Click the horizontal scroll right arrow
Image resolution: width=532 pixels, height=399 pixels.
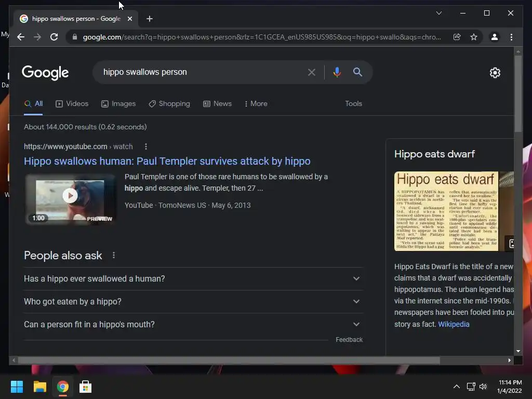[x=509, y=361]
